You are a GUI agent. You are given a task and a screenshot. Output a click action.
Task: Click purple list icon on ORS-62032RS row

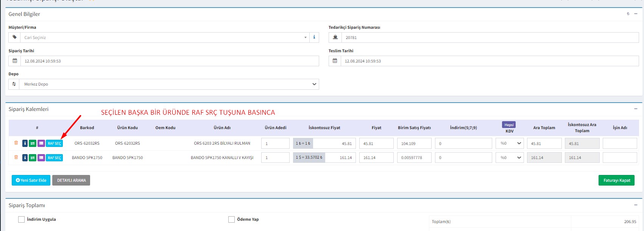click(41, 144)
